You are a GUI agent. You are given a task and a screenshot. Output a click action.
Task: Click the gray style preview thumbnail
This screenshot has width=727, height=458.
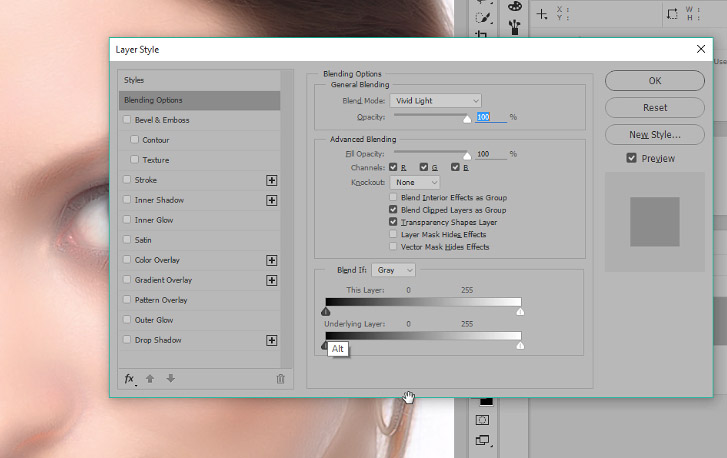pyautogui.click(x=655, y=222)
